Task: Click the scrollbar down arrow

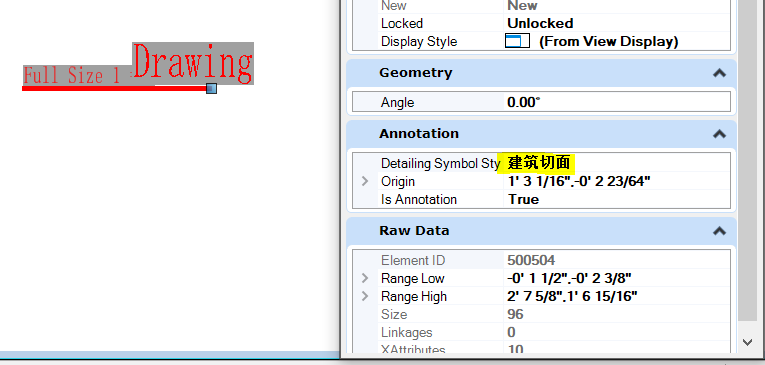Action: 748,342
